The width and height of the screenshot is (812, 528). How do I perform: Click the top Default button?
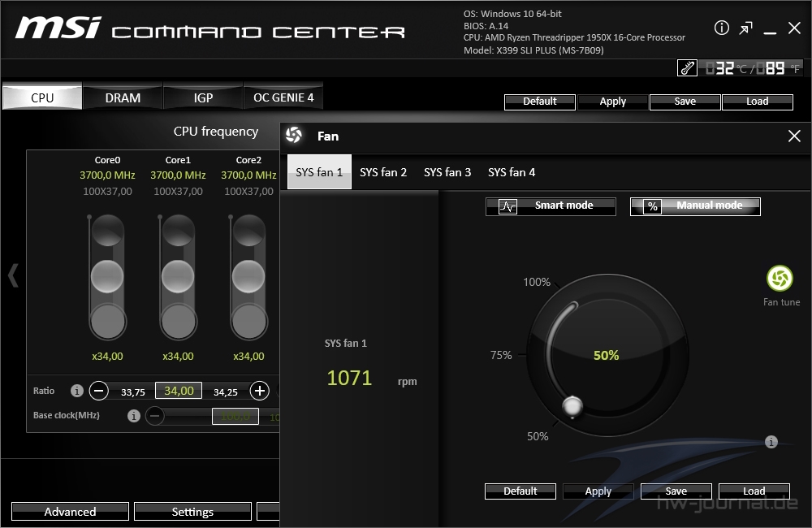(x=540, y=102)
